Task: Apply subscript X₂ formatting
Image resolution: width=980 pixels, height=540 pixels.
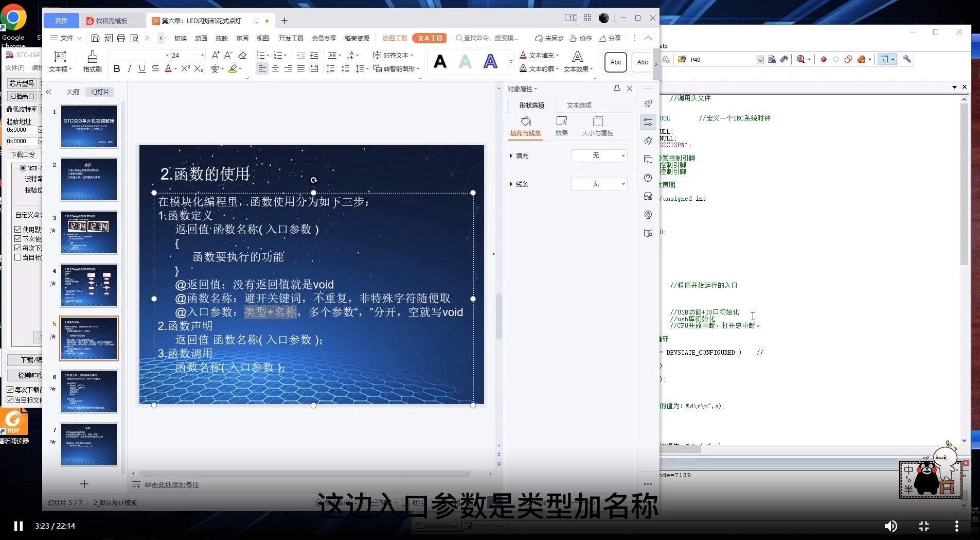Action: point(199,68)
